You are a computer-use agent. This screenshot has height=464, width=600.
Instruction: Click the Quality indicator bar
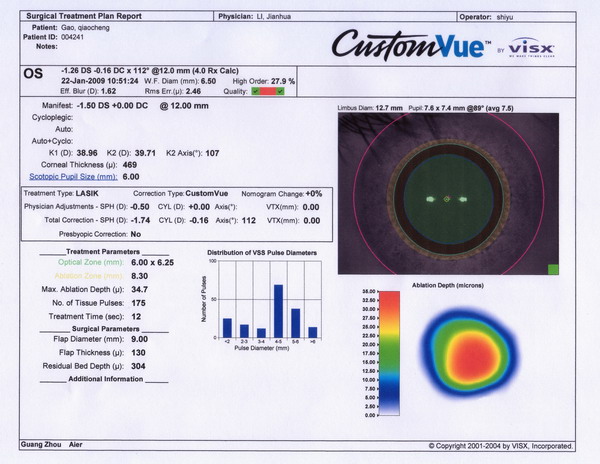point(267,90)
